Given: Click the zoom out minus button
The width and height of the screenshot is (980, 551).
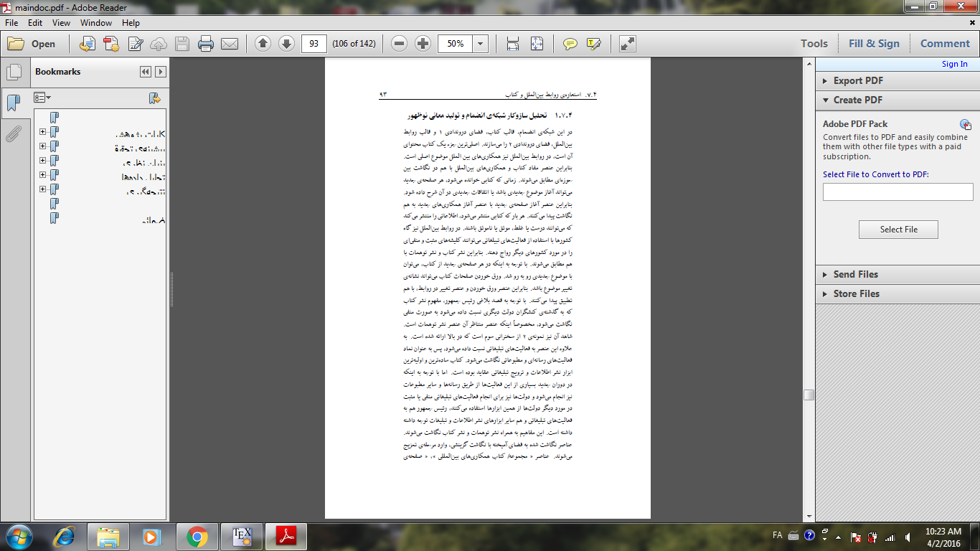Looking at the screenshot, I should click(400, 44).
